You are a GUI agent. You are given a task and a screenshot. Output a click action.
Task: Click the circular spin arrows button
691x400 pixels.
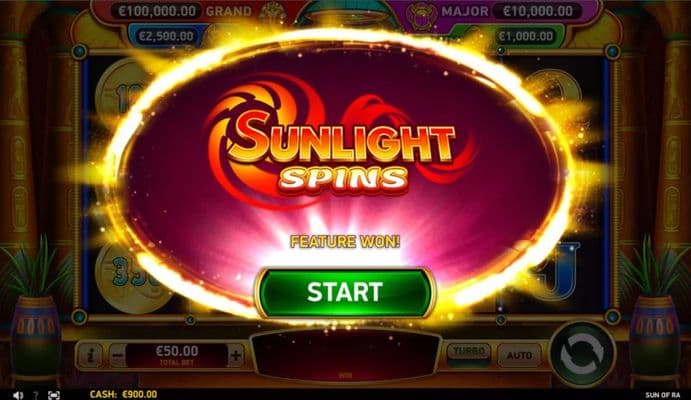coord(582,354)
